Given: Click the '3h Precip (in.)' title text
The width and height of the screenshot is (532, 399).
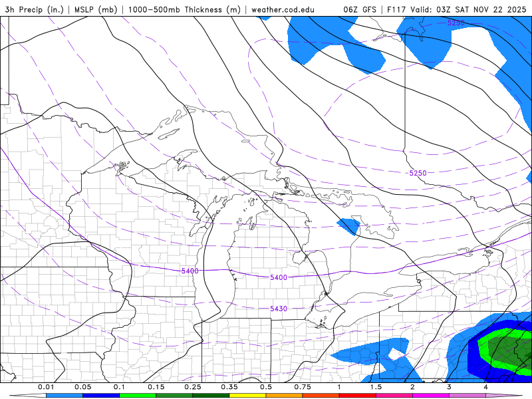Looking at the screenshot, I should point(35,9).
